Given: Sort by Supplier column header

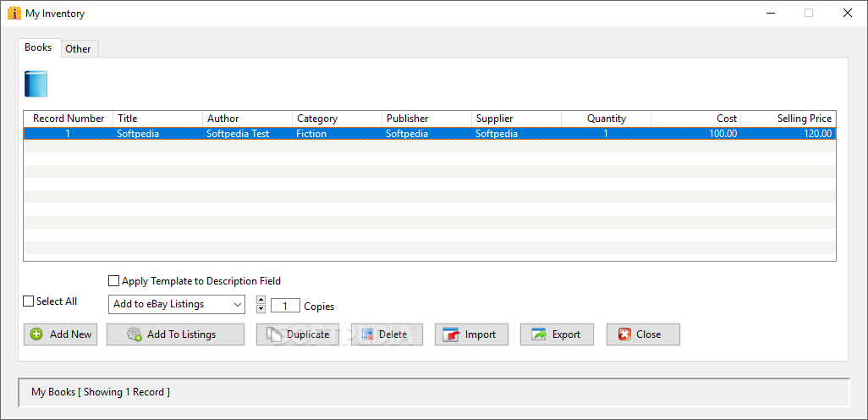Looking at the screenshot, I should pos(517,119).
